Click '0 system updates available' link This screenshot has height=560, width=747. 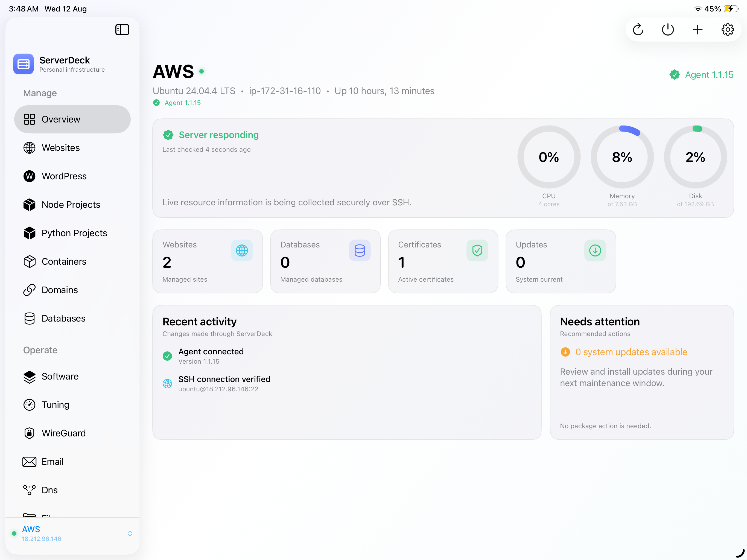[x=631, y=352]
